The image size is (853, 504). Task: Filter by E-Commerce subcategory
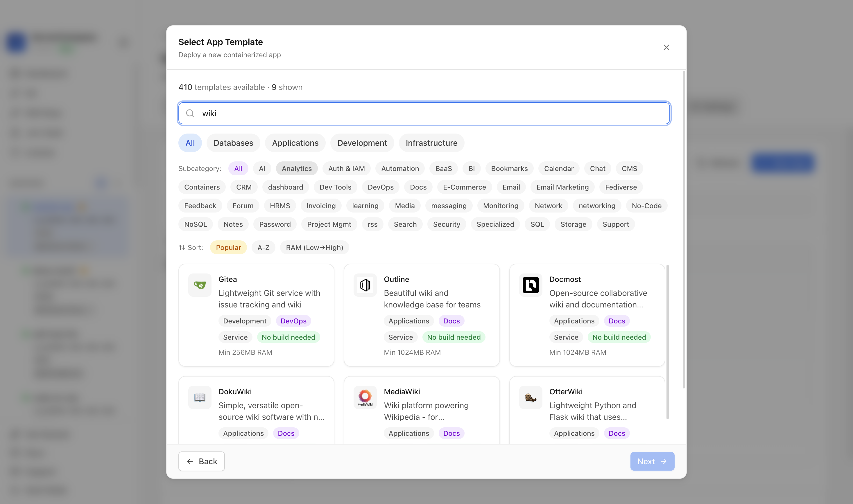coord(464,187)
